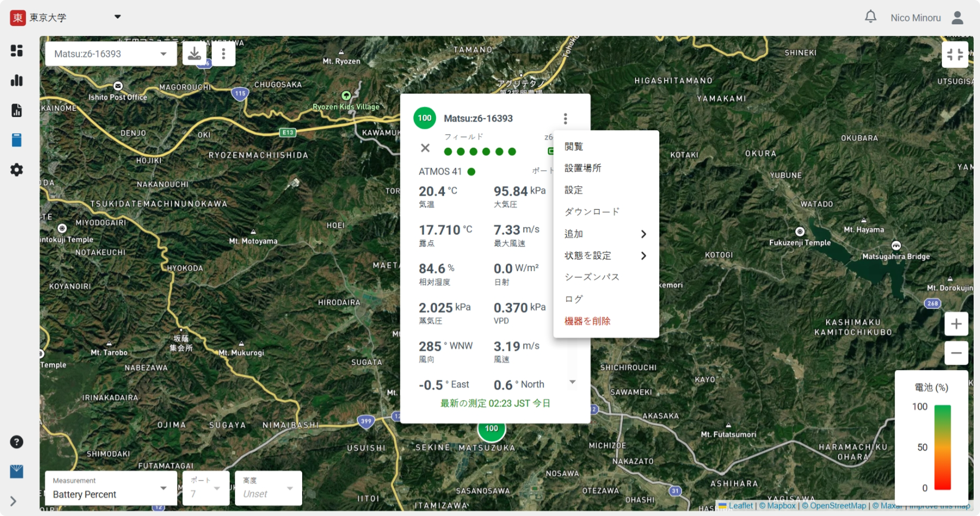Image resolution: width=980 pixels, height=516 pixels.
Task: Click the Ryozen Kids Village map pin
Action: click(x=346, y=96)
